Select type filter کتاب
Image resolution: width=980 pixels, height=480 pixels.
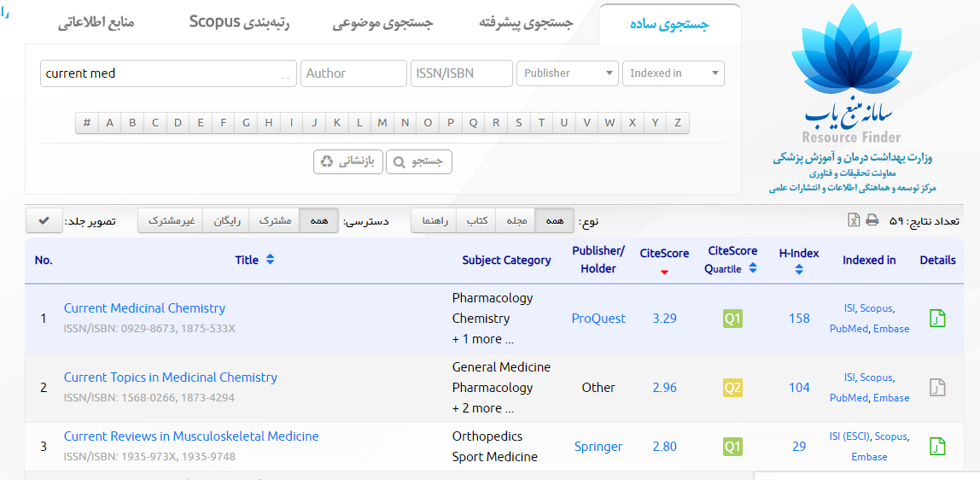pos(476,220)
